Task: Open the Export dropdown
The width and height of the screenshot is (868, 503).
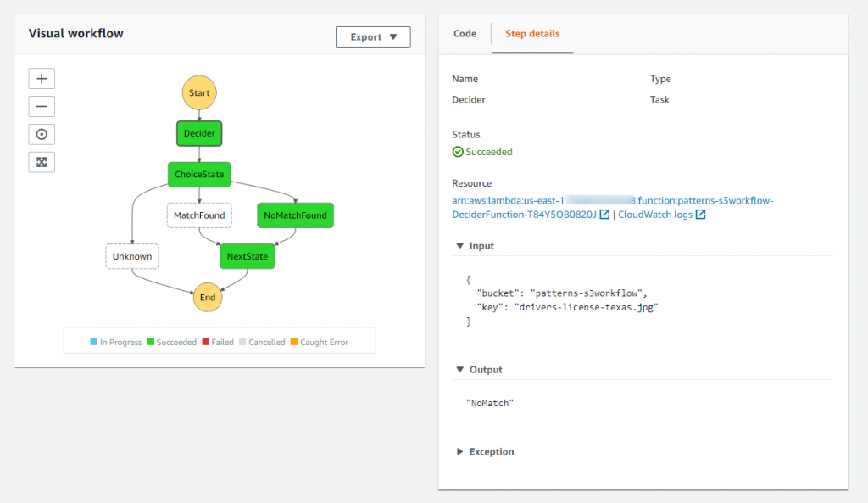Action: click(x=373, y=36)
